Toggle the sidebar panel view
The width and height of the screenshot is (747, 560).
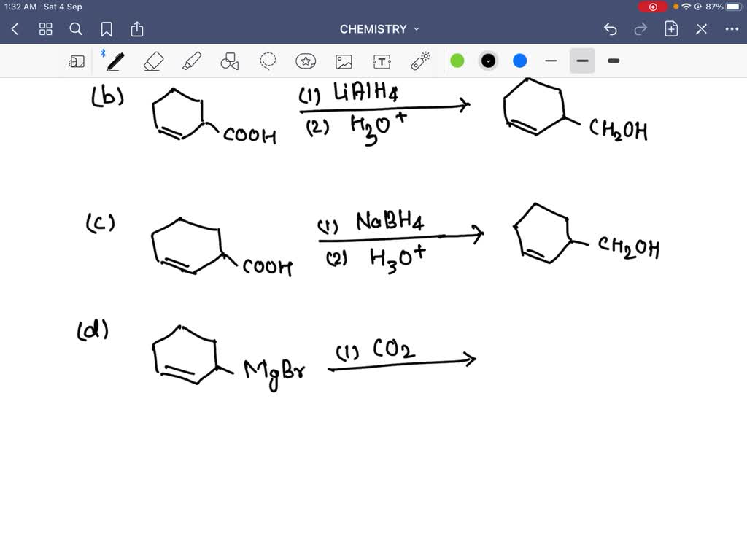pos(77,61)
